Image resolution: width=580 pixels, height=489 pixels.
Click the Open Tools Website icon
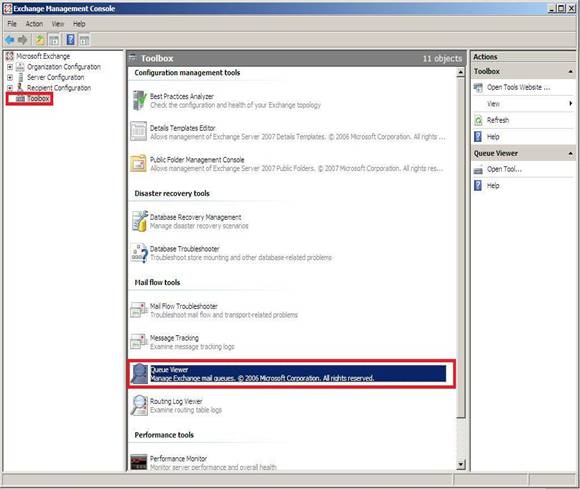pos(478,88)
